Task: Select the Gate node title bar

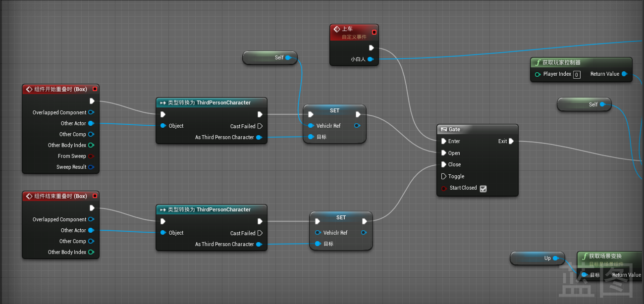Action: point(477,129)
